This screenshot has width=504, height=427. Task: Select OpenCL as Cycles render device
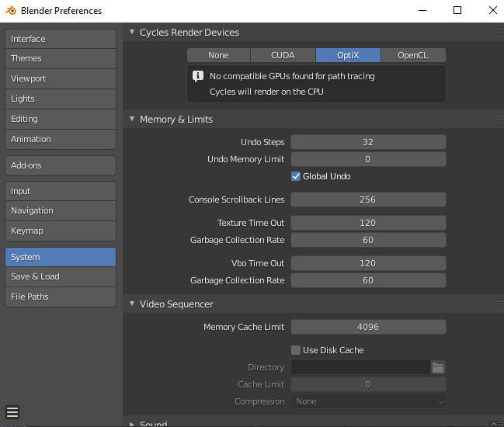coord(413,55)
